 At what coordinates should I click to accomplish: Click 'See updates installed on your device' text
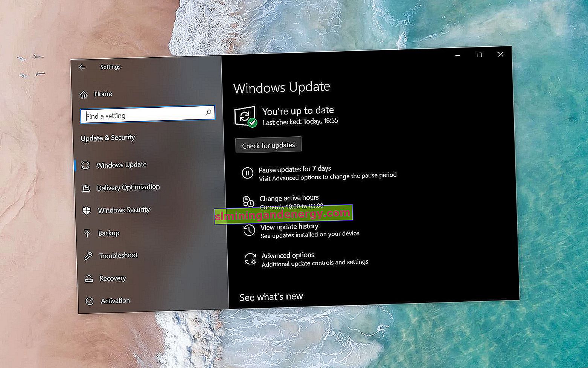pyautogui.click(x=310, y=235)
